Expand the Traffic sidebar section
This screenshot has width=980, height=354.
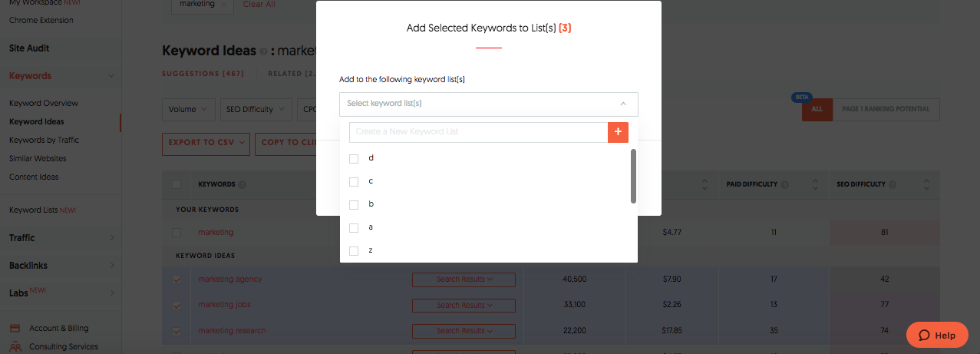[x=60, y=238]
